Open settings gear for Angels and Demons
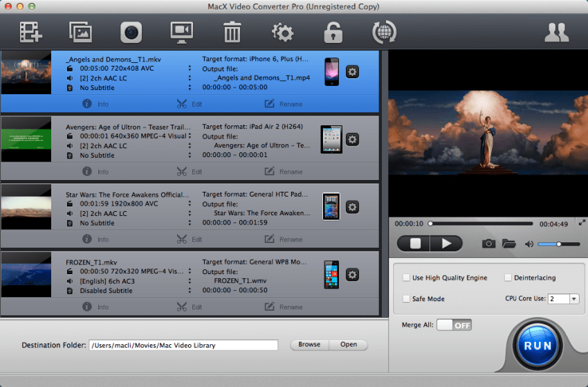The height and width of the screenshot is (387, 588). click(352, 72)
